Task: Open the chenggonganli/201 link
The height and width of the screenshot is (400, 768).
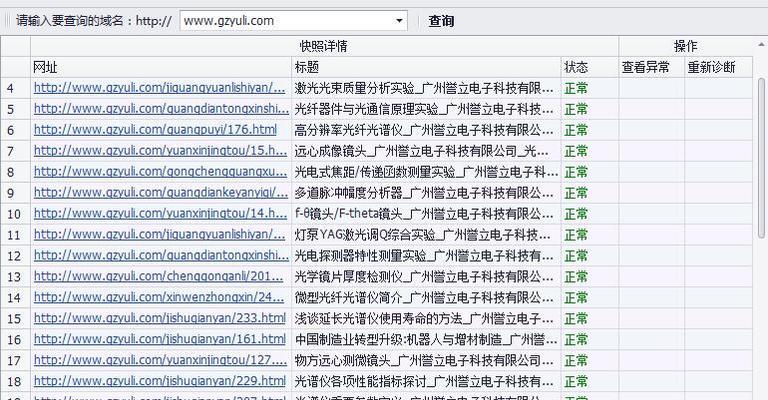Action: coord(158,277)
